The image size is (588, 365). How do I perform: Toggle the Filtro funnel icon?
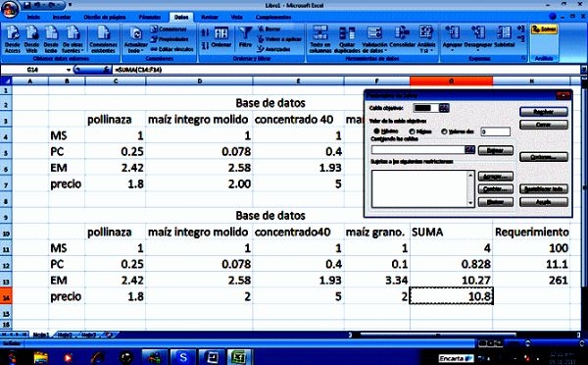click(x=245, y=37)
